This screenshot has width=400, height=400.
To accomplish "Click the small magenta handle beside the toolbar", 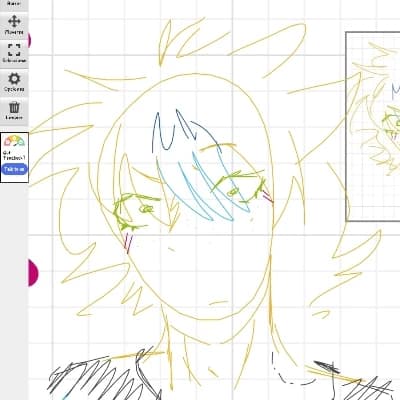I will [29, 41].
